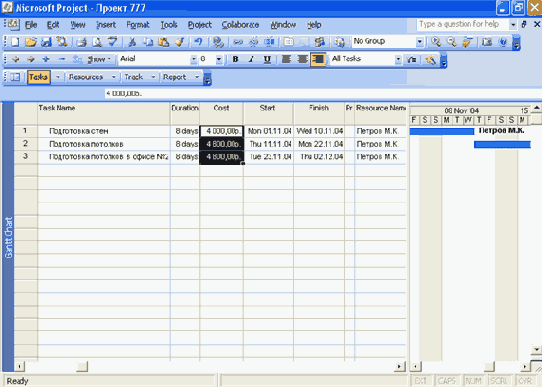Click the Undo arrow icon
Screen dimensions: 542x387
pos(198,42)
